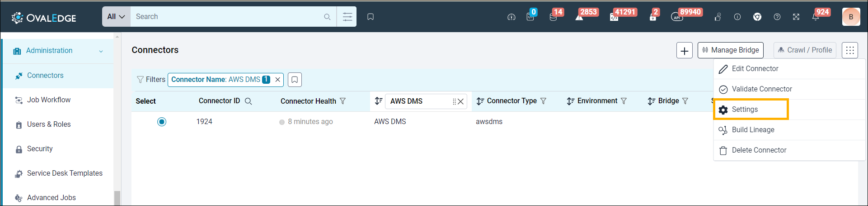This screenshot has width=868, height=206.
Task: Sort by connector name column
Action: coord(379,101)
